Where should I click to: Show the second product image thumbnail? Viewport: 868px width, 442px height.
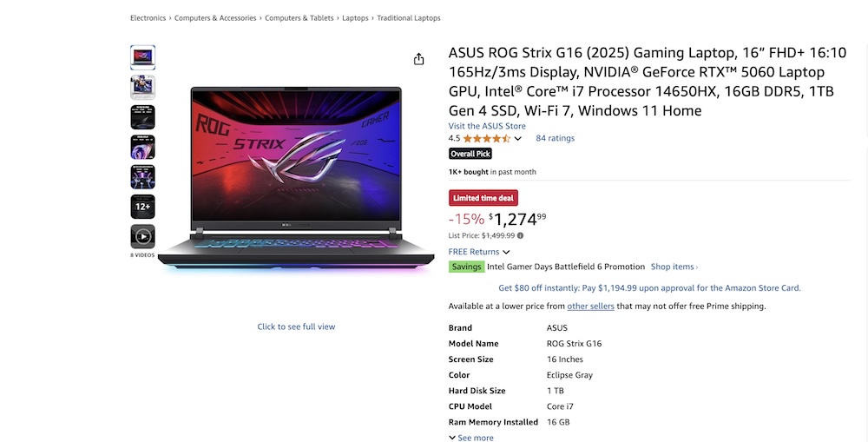point(142,87)
